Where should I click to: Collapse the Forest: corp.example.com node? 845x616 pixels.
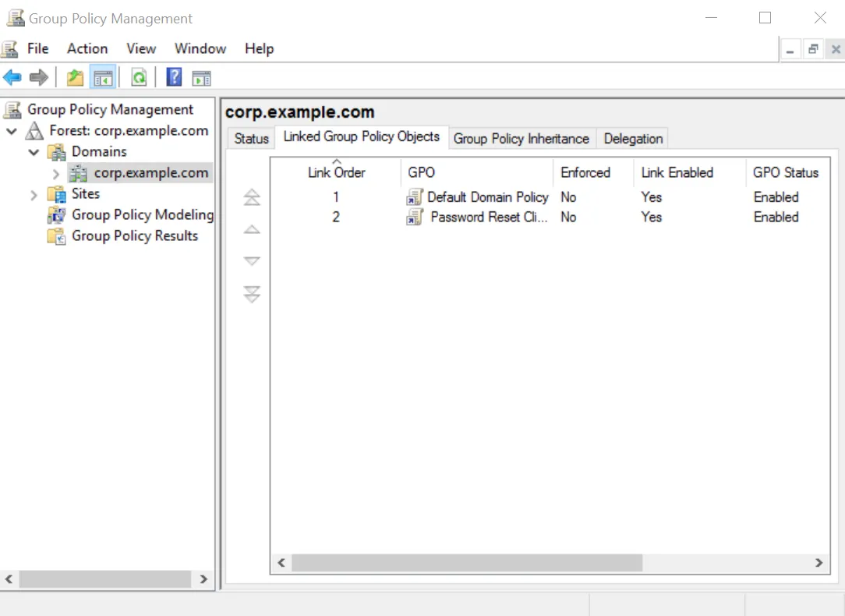click(12, 131)
